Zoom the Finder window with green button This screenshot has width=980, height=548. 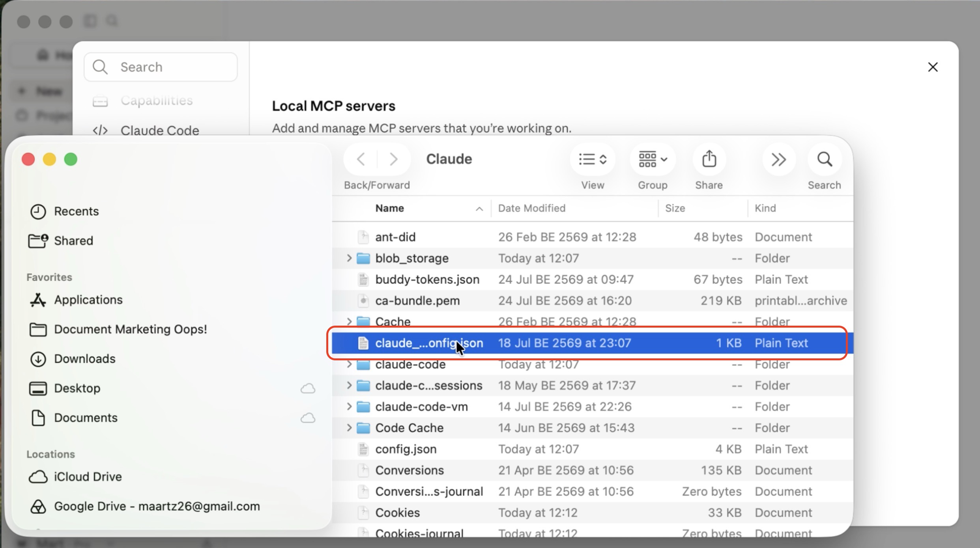point(71,159)
